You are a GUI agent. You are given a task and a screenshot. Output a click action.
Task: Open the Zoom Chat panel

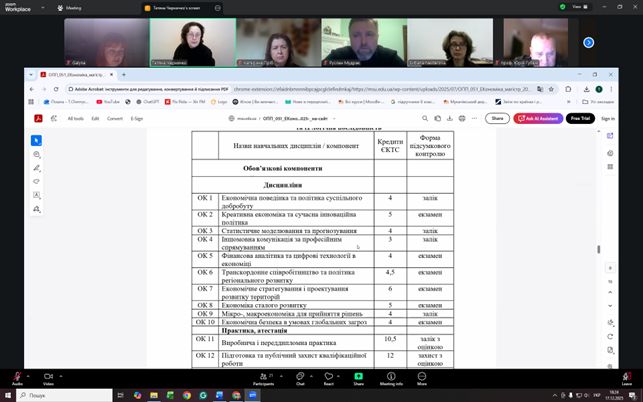(x=300, y=378)
